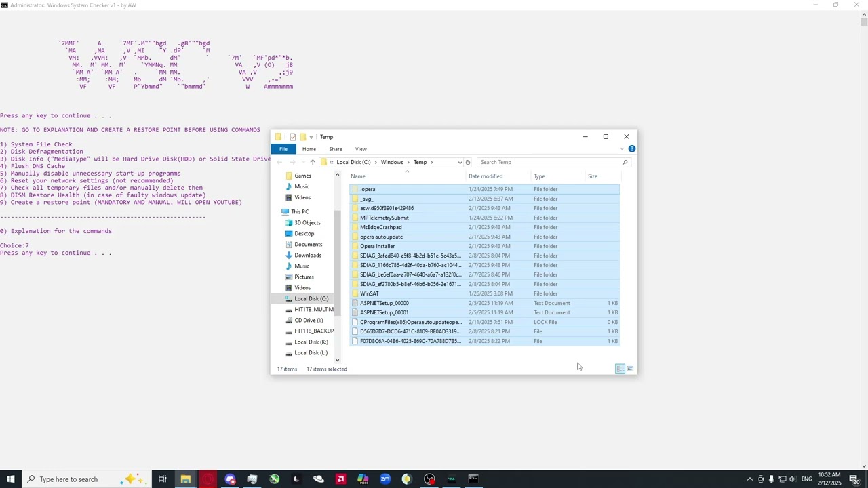Click navigation pane scroll-up arrow
This screenshot has width=868, height=488.
pyautogui.click(x=337, y=175)
